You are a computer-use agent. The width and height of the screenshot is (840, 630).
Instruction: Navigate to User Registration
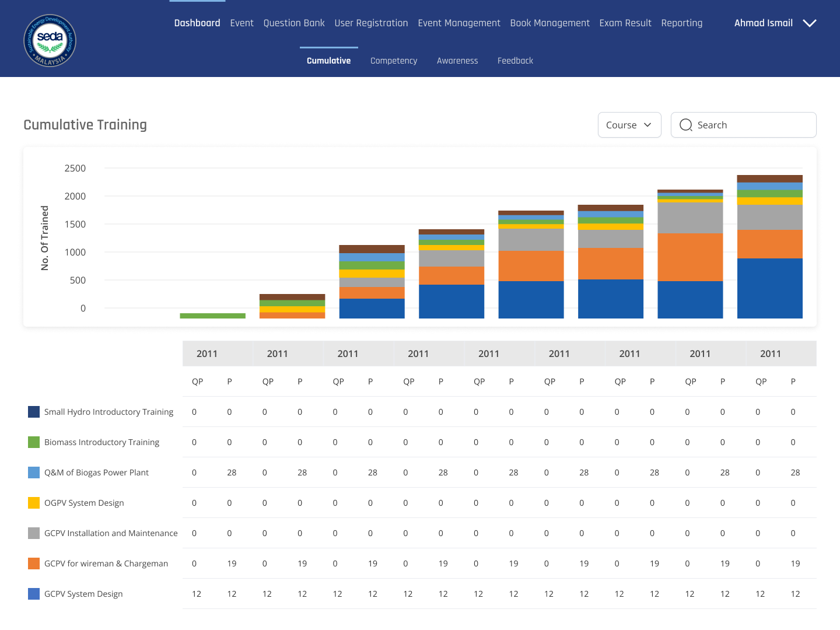(x=371, y=23)
